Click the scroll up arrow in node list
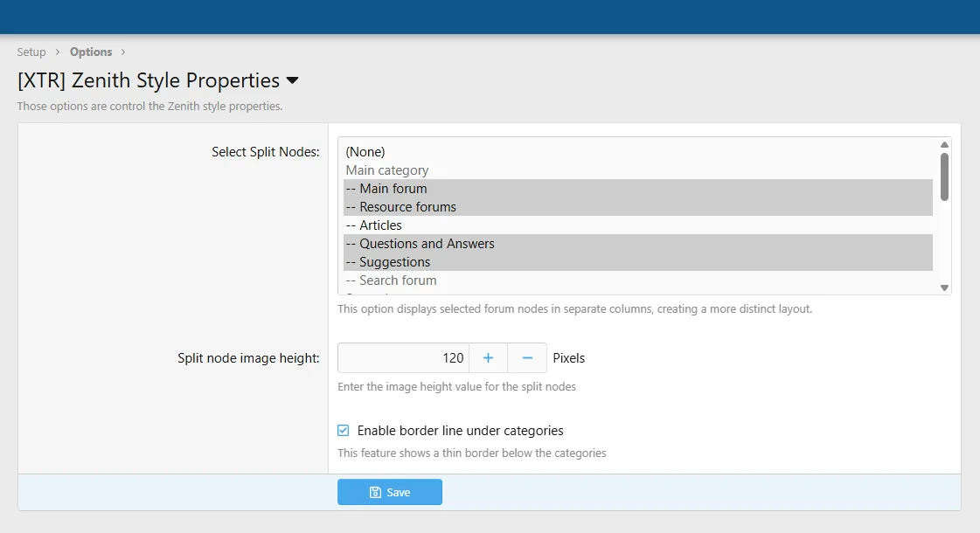980x533 pixels. (944, 144)
